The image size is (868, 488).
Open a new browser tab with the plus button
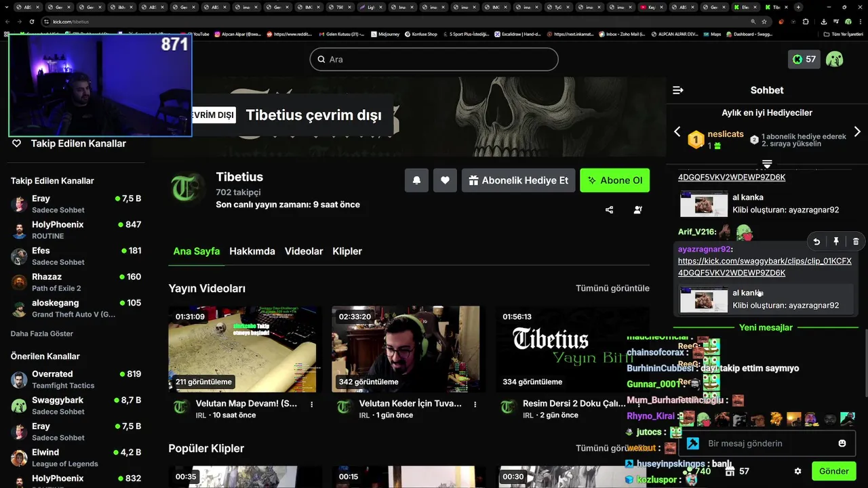[798, 7]
